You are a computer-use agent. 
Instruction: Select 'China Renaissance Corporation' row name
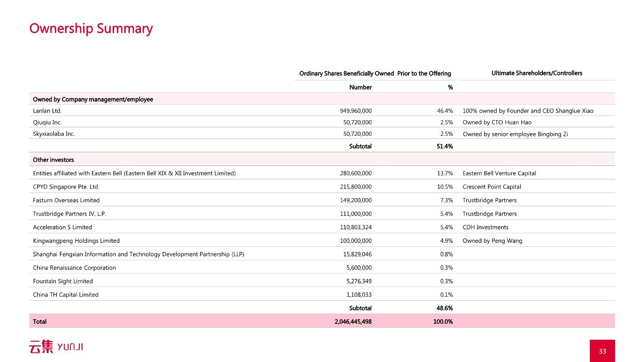(74, 268)
